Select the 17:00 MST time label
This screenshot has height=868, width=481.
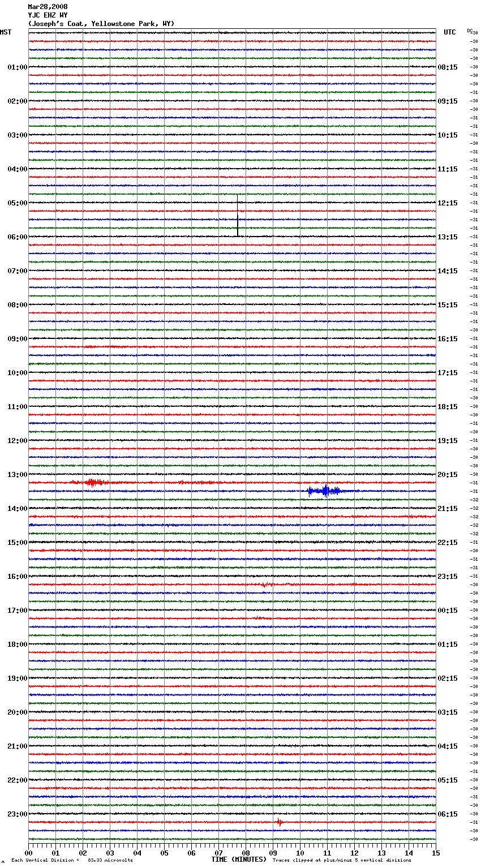pos(18,611)
